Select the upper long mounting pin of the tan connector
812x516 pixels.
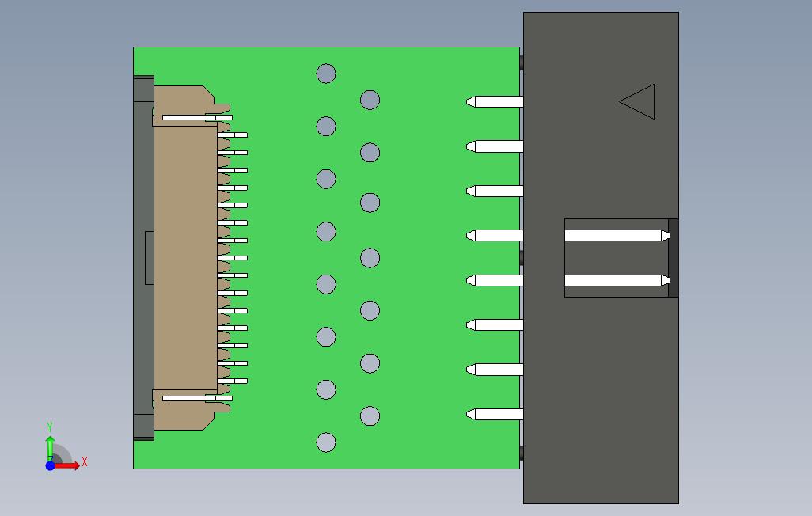197,118
